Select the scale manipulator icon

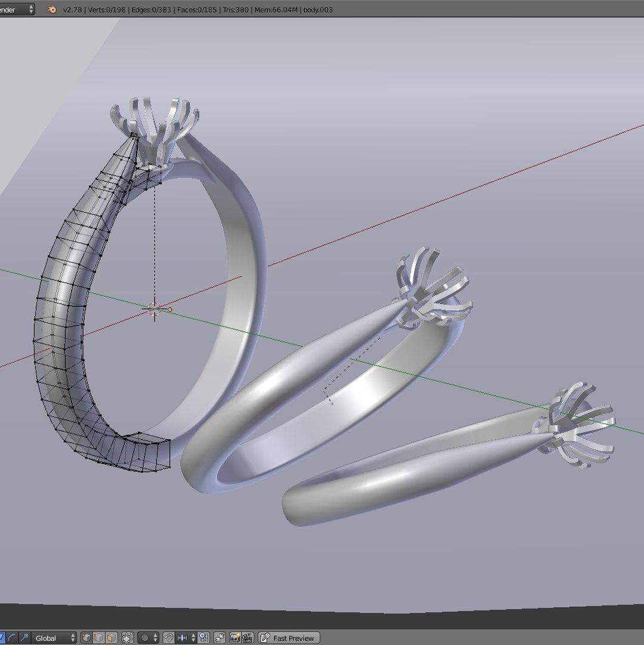point(24,638)
